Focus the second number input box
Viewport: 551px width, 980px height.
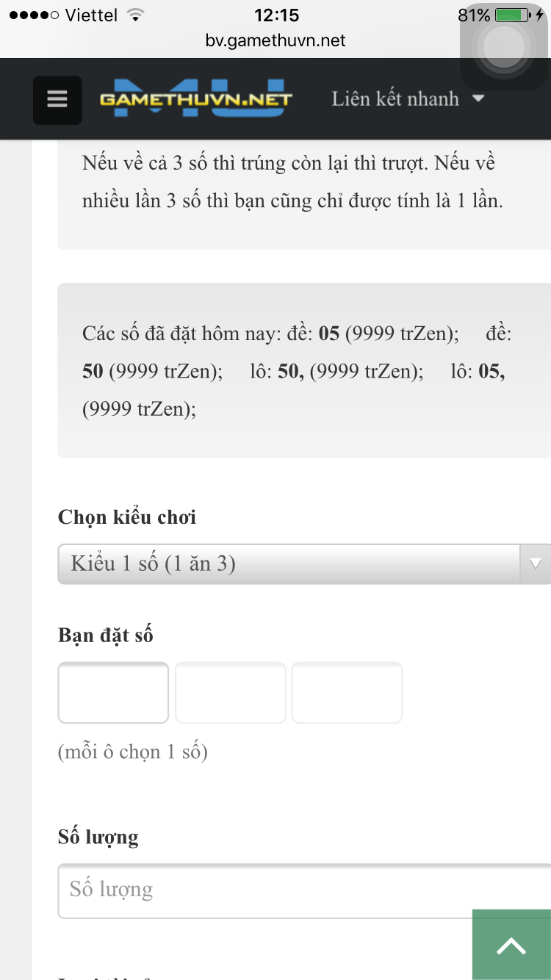(x=230, y=693)
